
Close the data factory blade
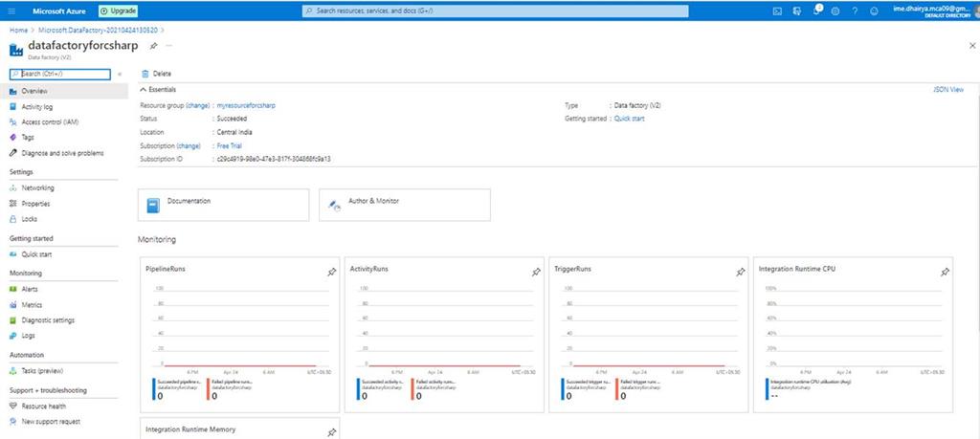972,46
